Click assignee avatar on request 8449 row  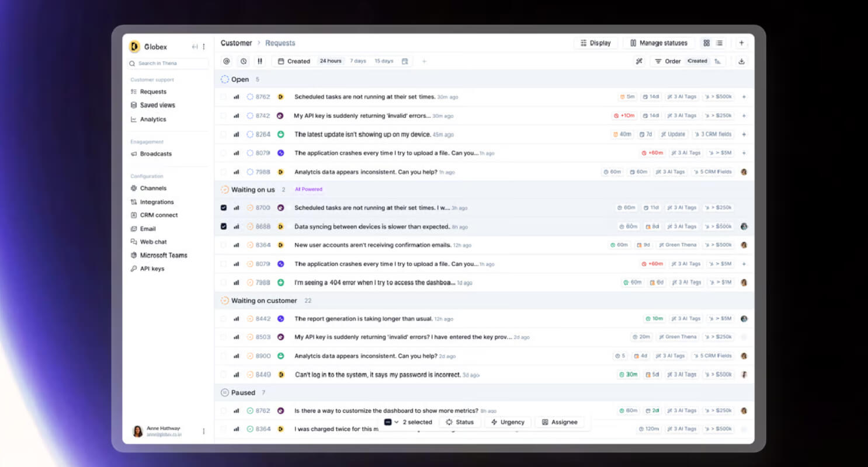point(744,374)
